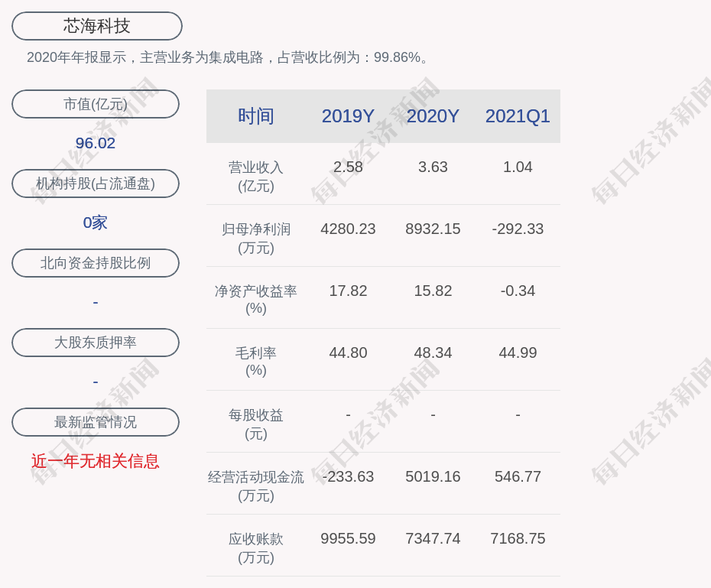Select the 0家 institution holding value
The width and height of the screenshot is (711, 588).
click(96, 223)
